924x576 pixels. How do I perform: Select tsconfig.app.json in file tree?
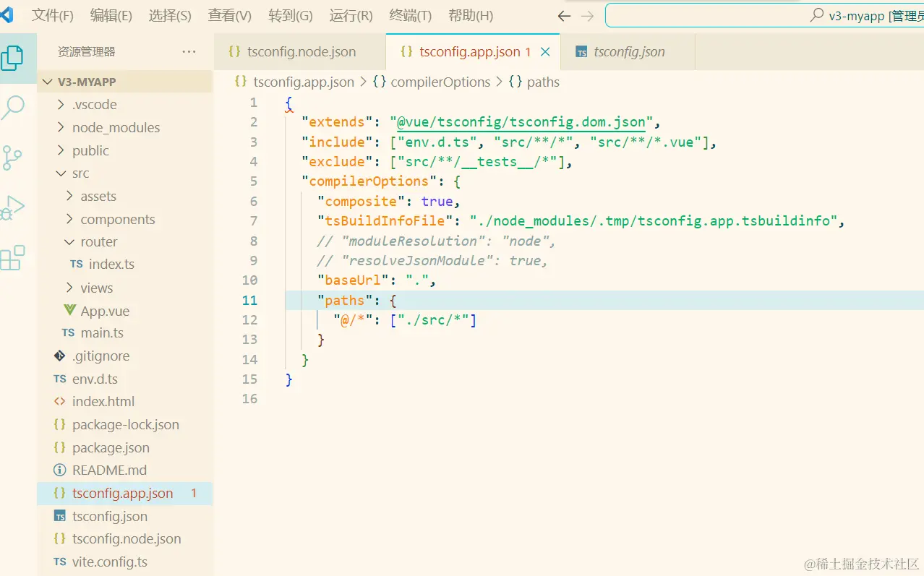(125, 494)
